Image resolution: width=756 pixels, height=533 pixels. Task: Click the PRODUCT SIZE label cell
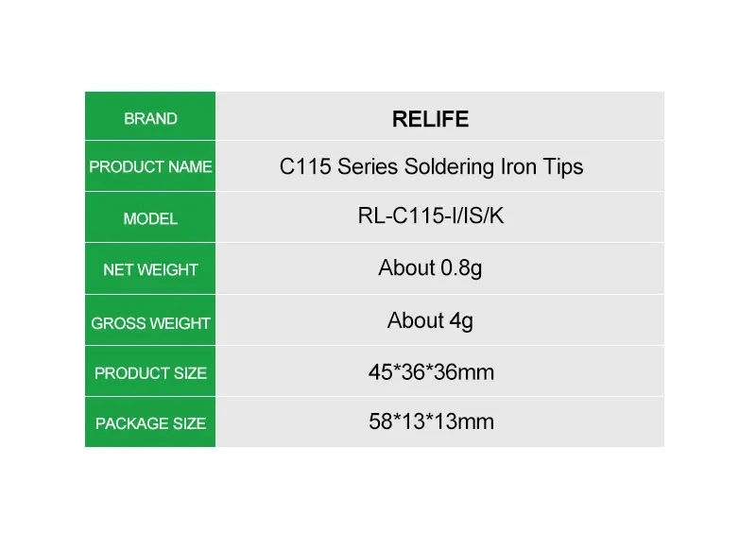(x=150, y=371)
